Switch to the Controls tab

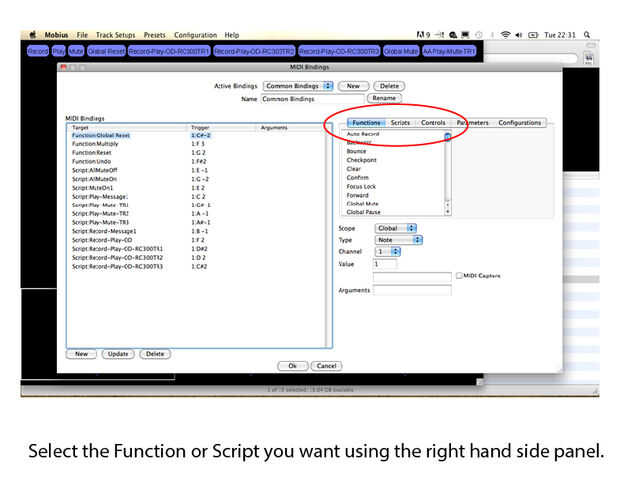[433, 123]
